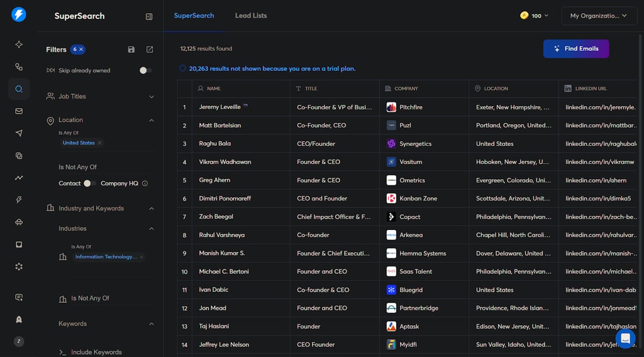This screenshot has width=644, height=357.
Task: Click the Zach Beegal name cell
Action: [x=216, y=217]
